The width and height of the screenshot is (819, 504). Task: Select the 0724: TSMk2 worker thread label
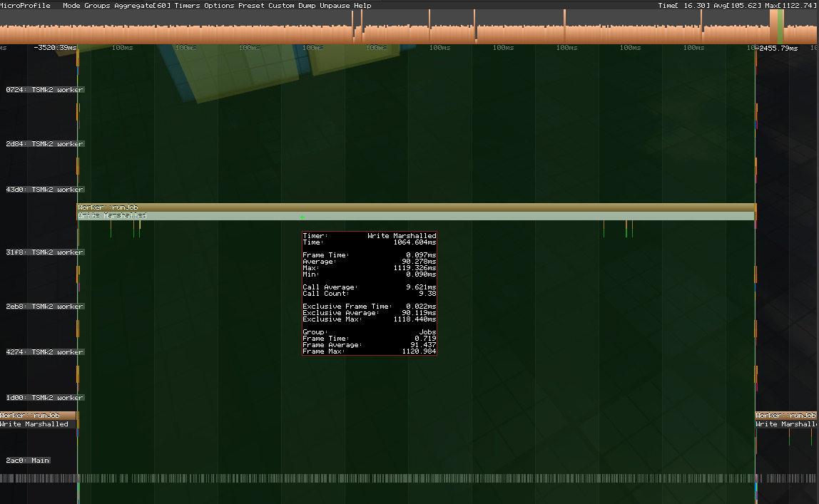(45, 90)
